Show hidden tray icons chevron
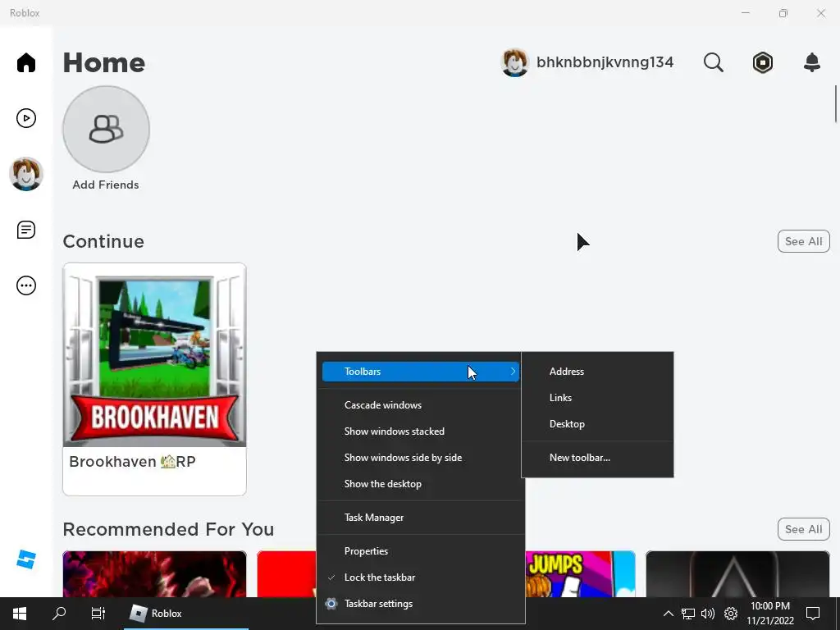Image resolution: width=840 pixels, height=630 pixels. [668, 614]
